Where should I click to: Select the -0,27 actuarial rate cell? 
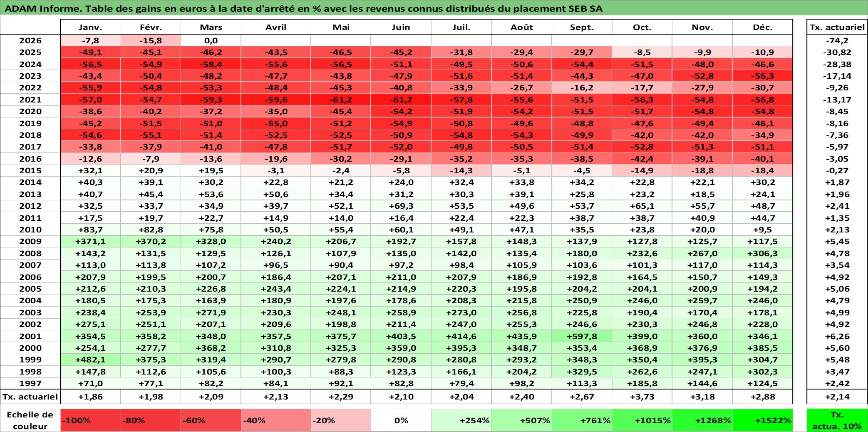[837, 170]
